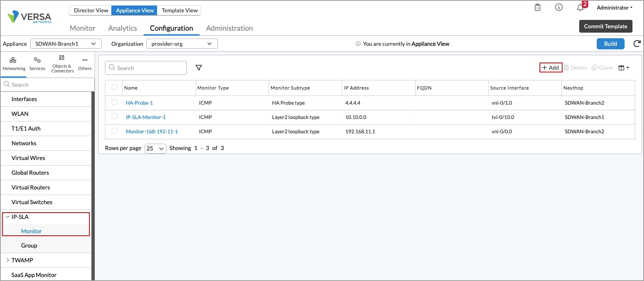Open Objects & Connectors section
The width and height of the screenshot is (644, 281).
pos(62,64)
